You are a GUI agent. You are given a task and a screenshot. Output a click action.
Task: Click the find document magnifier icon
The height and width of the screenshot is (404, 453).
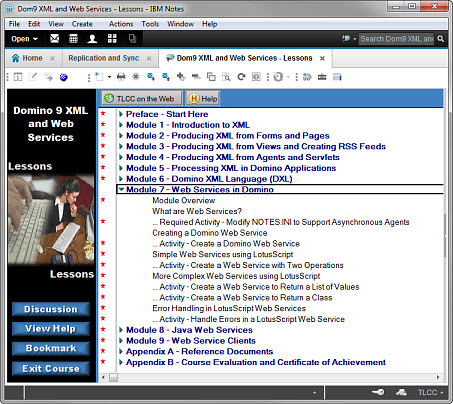click(x=226, y=77)
